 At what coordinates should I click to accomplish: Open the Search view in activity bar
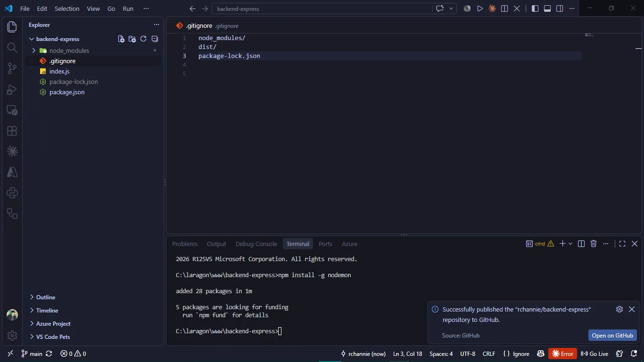(12, 48)
